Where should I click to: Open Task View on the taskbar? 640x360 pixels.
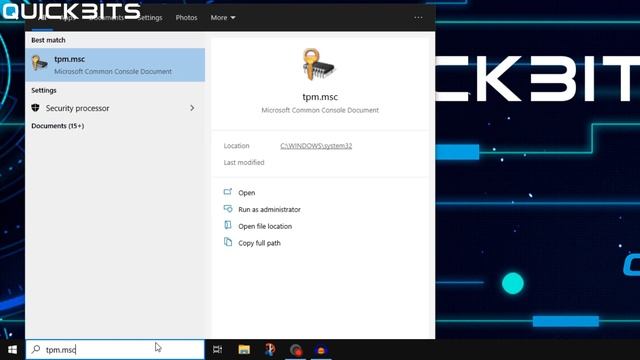click(218, 349)
